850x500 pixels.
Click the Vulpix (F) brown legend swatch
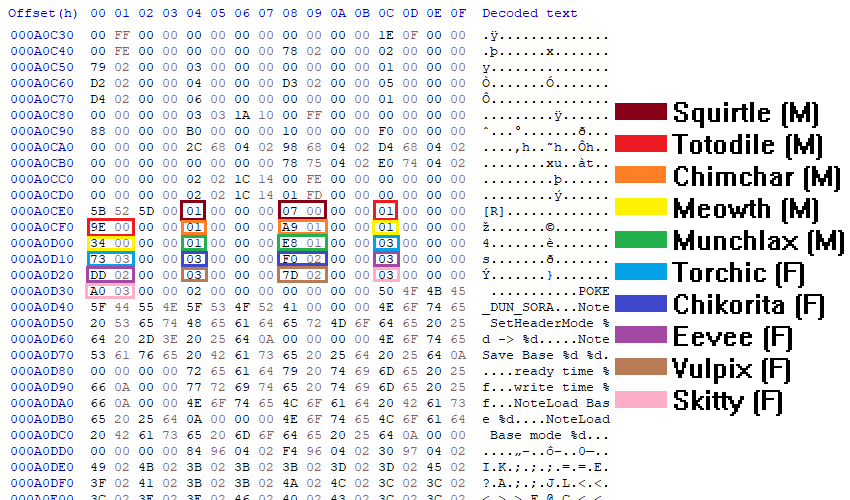click(640, 367)
